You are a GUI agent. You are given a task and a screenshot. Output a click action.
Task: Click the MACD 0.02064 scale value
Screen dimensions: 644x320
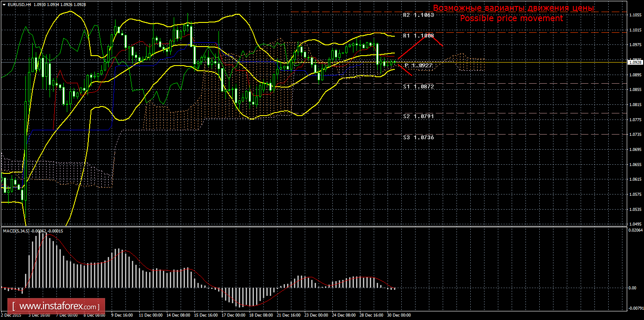tap(635, 230)
